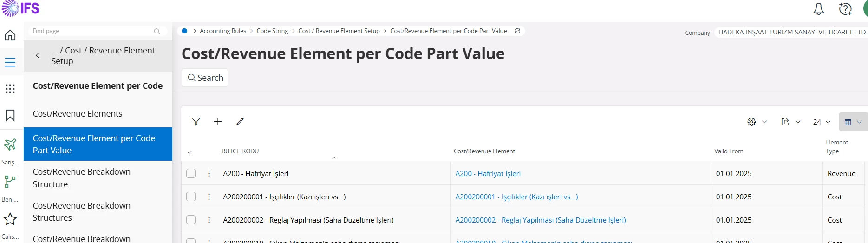Screen dimensions: 868x243
Task: Check the A200200002 Reglaj Yapılması row
Action: click(x=191, y=220)
